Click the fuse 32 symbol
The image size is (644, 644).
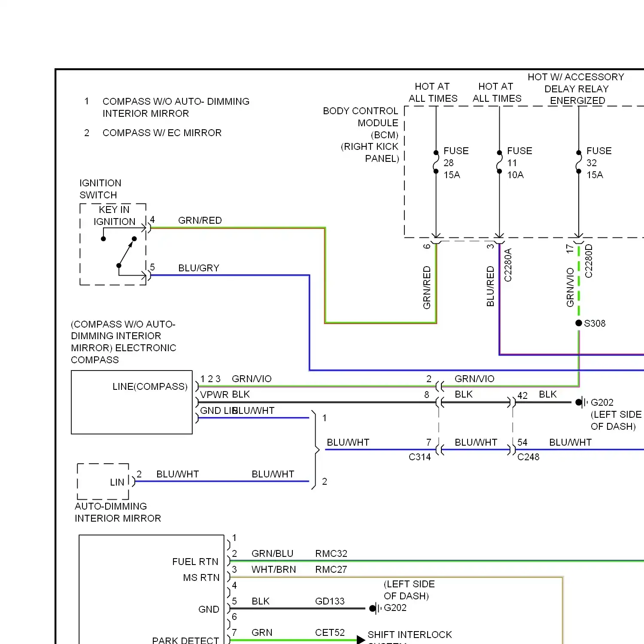pyautogui.click(x=579, y=162)
